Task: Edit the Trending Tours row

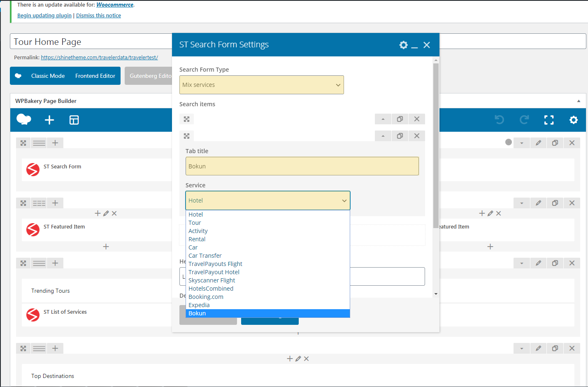Action: [538, 263]
